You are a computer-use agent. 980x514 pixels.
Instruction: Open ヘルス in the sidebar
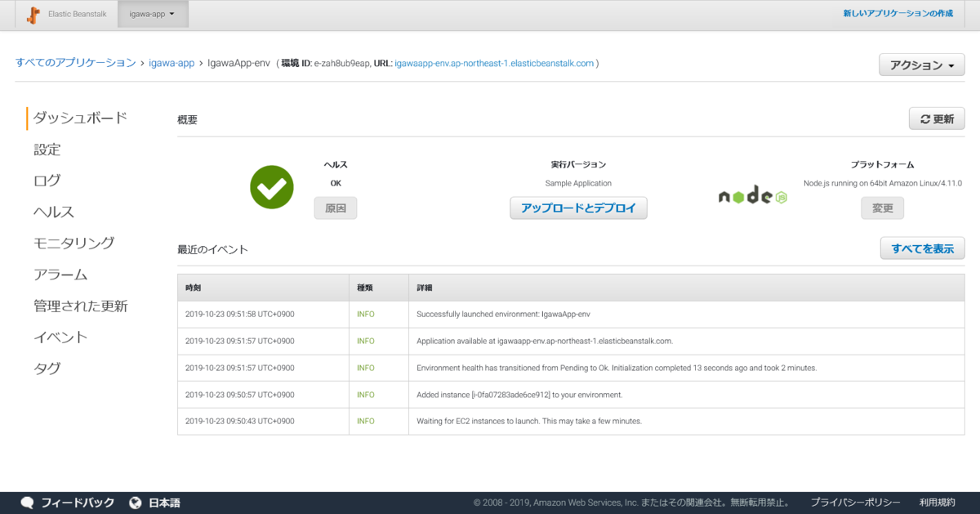pos(54,212)
